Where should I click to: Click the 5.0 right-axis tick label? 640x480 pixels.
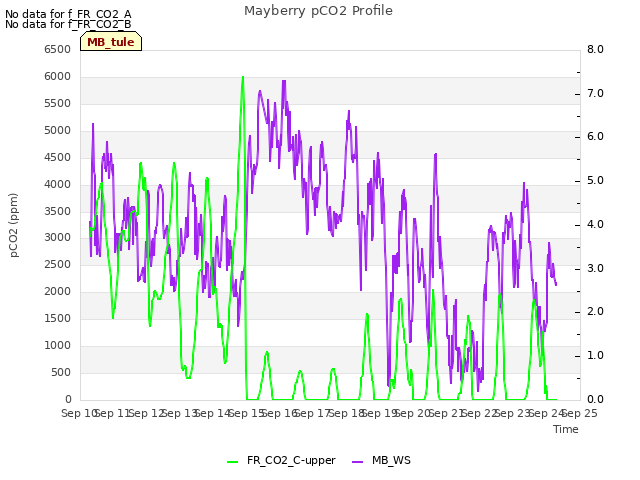tap(595, 180)
